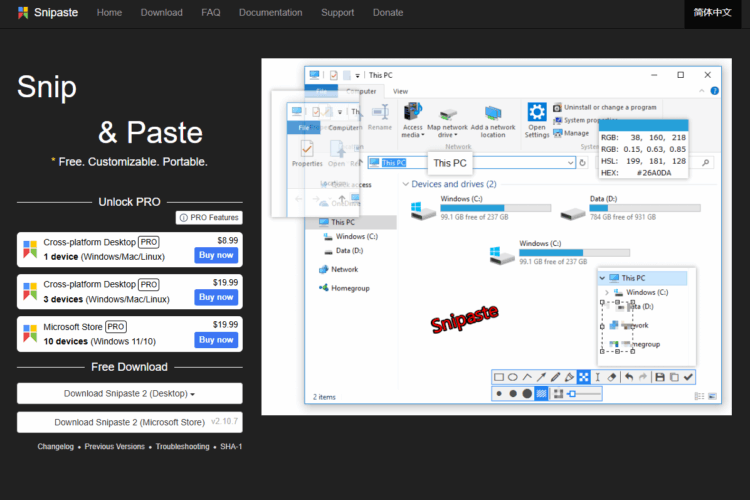The height and width of the screenshot is (500, 750).
Task: Open the Donate nav item
Action: coord(388,12)
